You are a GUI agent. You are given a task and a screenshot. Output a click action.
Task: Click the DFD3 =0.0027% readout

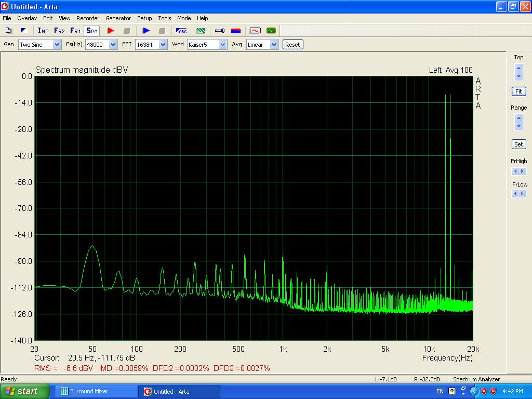tap(242, 368)
